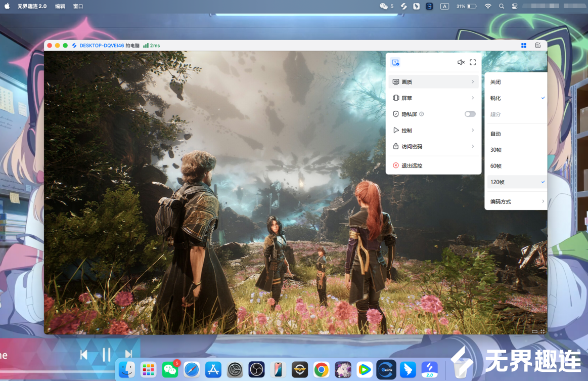Click the help icon next to 隐私屏
Image resolution: width=588 pixels, height=381 pixels.
(x=422, y=114)
